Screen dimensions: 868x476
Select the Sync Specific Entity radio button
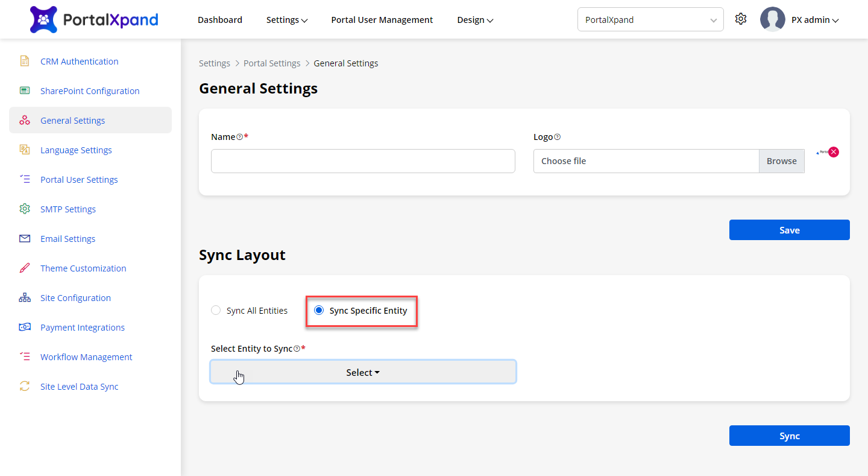(x=319, y=311)
